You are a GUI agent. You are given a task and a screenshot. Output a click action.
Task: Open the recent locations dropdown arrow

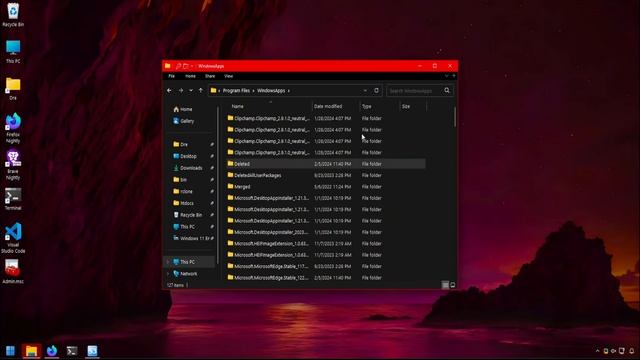[x=191, y=91]
